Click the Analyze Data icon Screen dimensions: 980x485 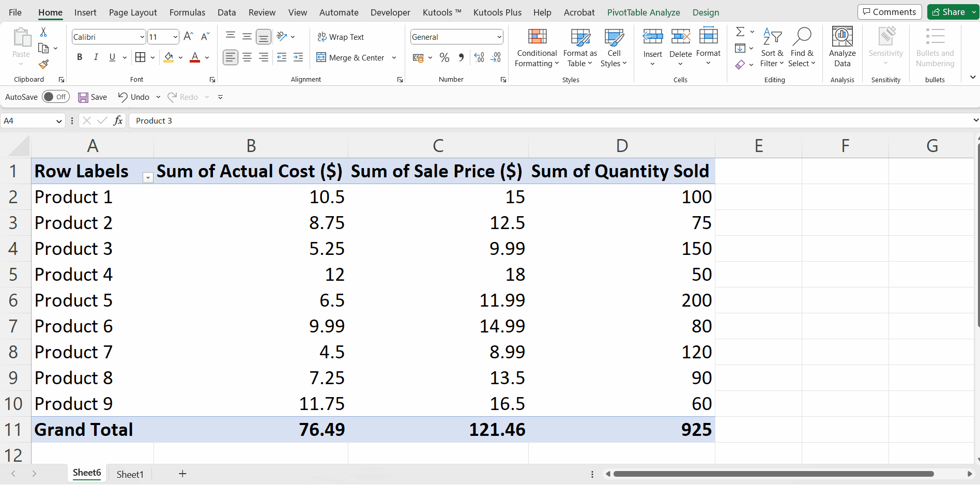[x=842, y=48]
